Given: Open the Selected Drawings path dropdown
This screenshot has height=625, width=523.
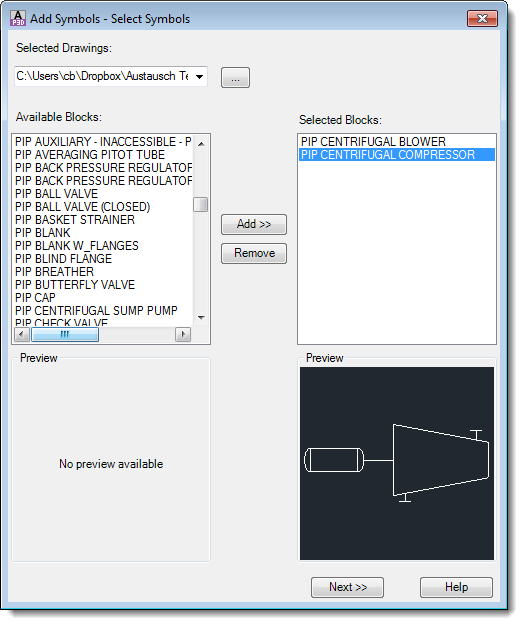Looking at the screenshot, I should tap(199, 77).
